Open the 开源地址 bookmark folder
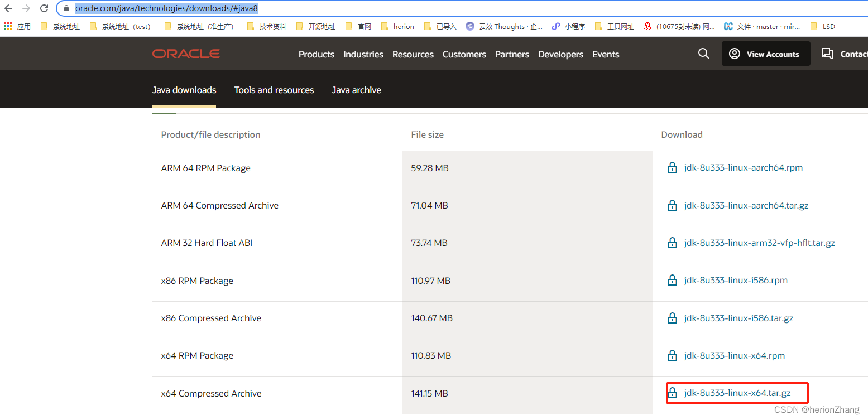This screenshot has height=420, width=868. click(x=316, y=26)
